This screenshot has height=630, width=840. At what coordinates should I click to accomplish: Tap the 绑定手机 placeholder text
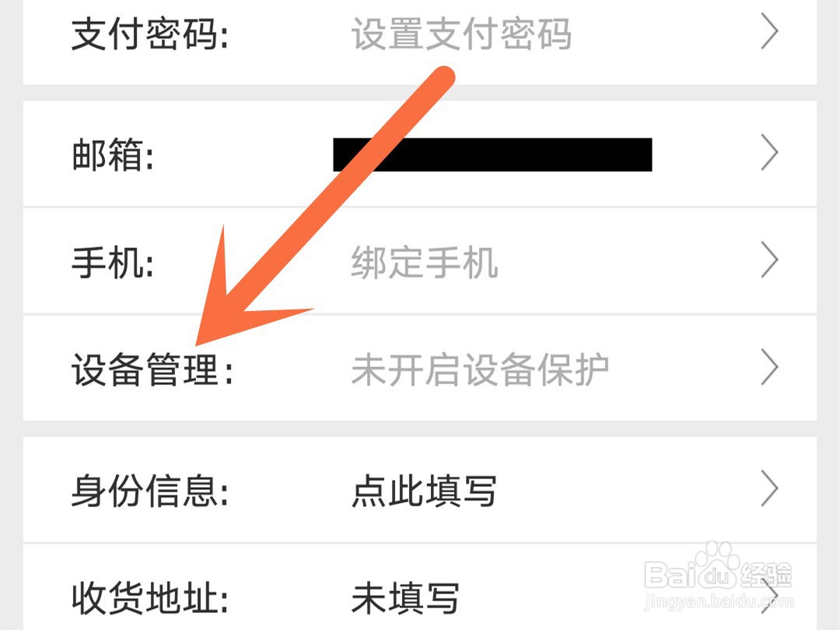425,262
